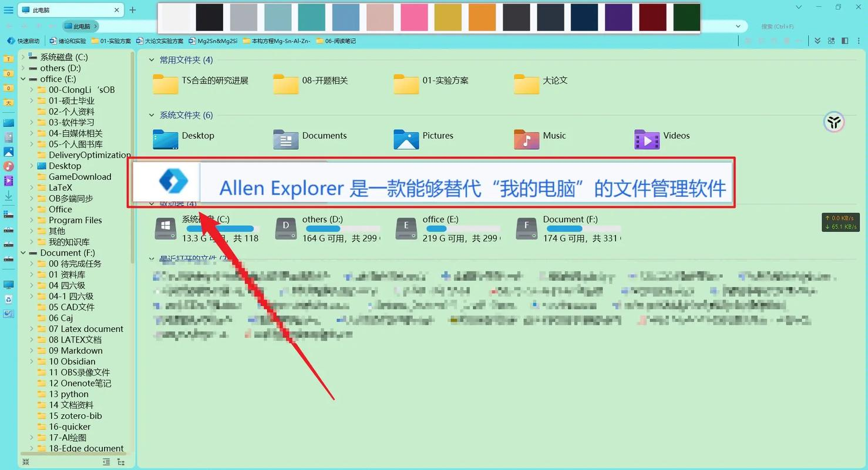
Task: Click the downloads arrow in the left strip
Action: [x=8, y=196]
